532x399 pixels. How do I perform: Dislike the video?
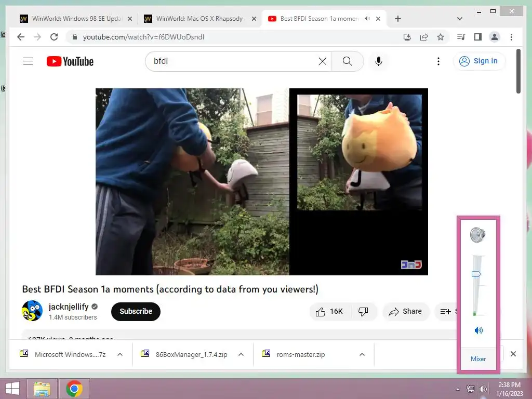coord(363,312)
